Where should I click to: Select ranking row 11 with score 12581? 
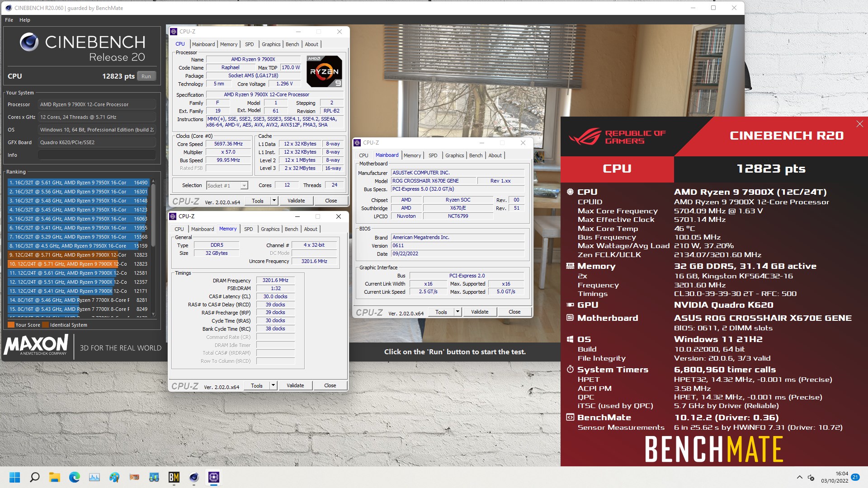pyautogui.click(x=78, y=273)
